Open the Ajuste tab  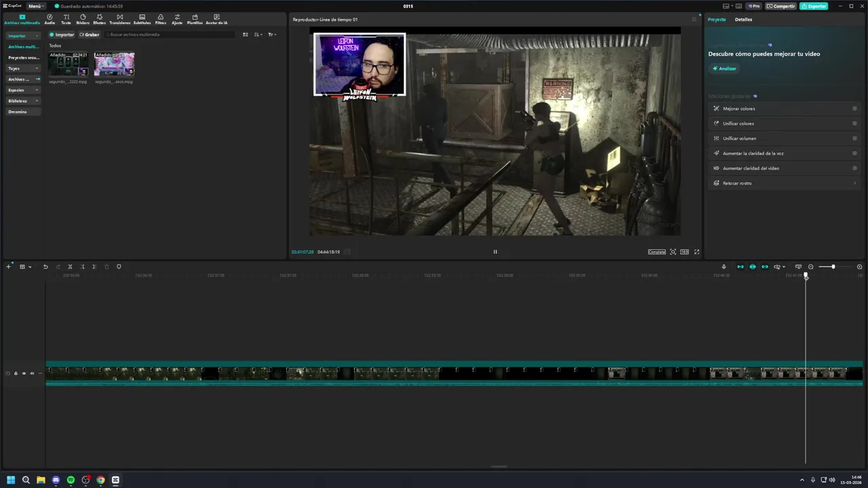(177, 19)
